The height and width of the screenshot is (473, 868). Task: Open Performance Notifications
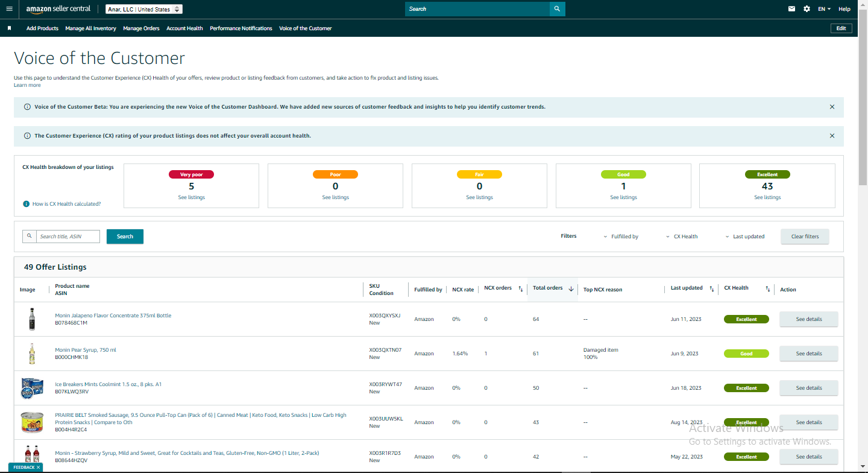(x=241, y=28)
